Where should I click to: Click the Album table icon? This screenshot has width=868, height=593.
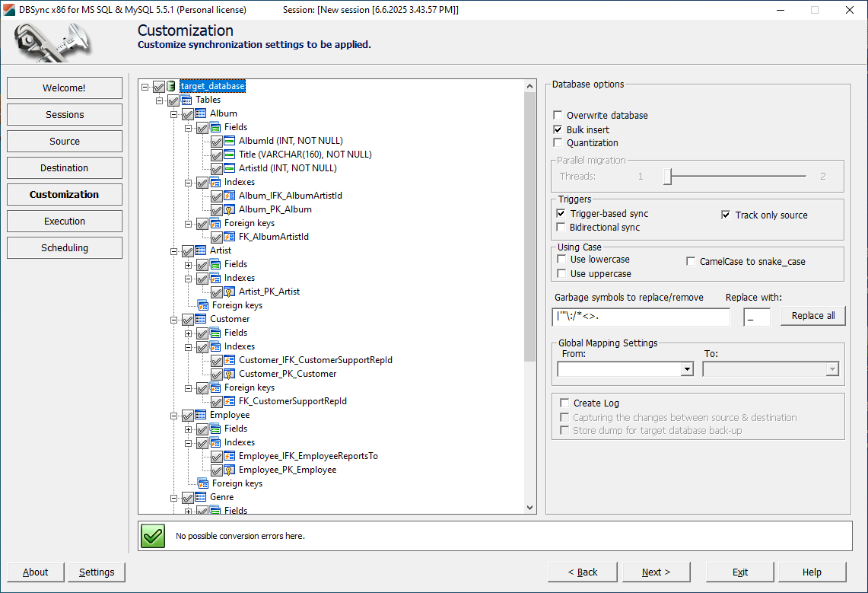pyautogui.click(x=199, y=113)
